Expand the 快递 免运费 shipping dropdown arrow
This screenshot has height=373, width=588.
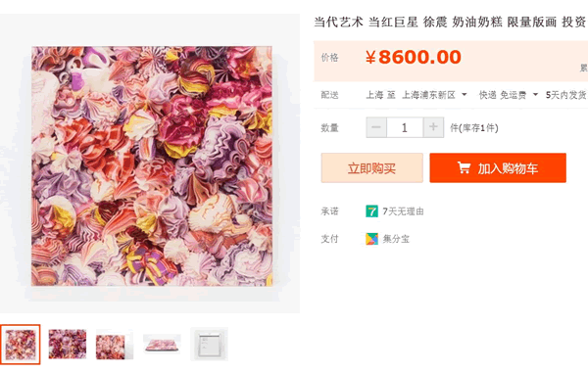(535, 95)
